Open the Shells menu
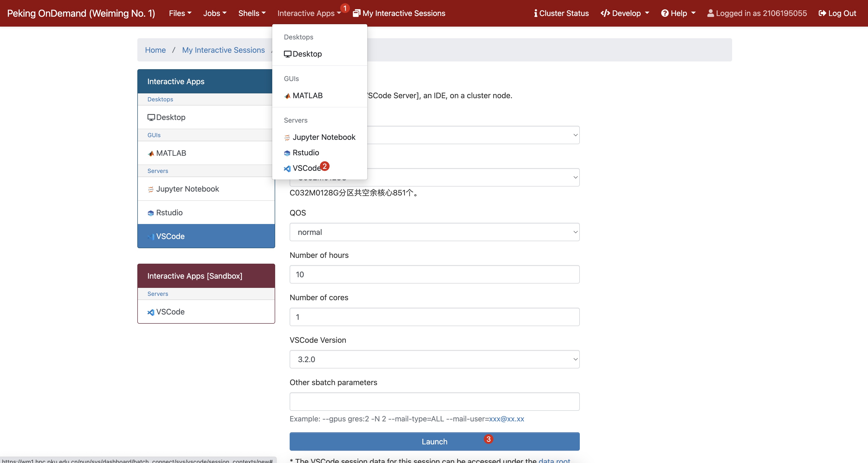 click(x=252, y=13)
